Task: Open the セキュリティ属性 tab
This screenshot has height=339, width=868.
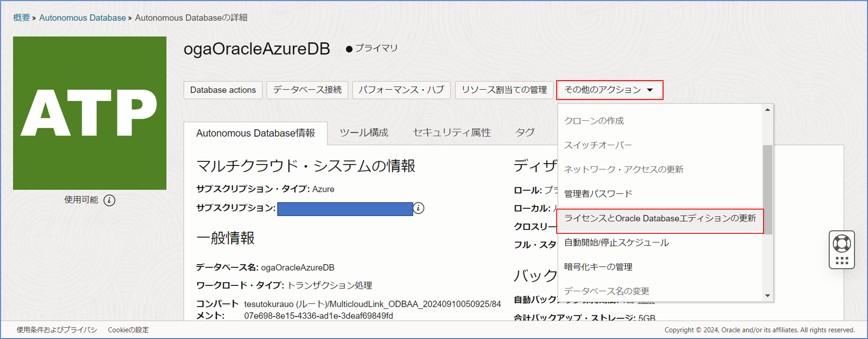Action: point(452,132)
